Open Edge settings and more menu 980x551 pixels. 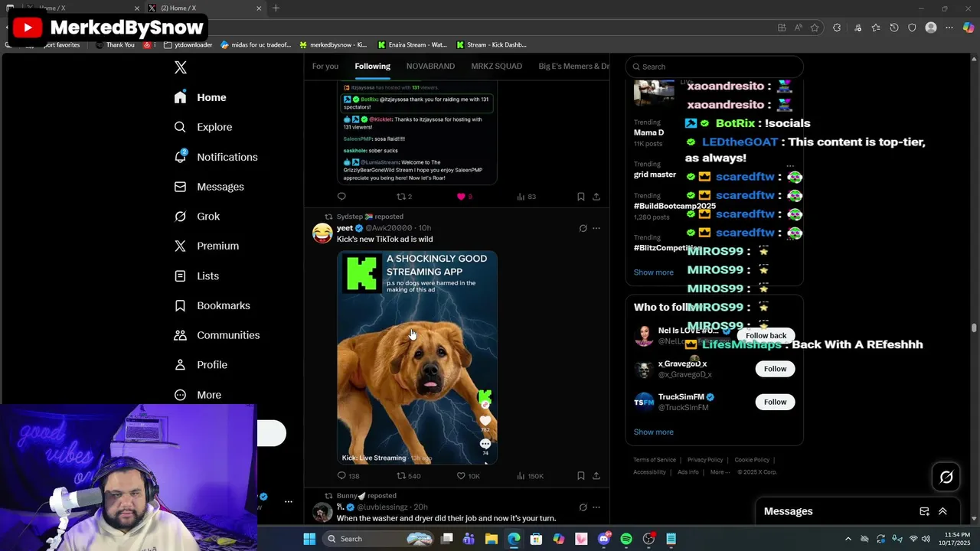949,28
